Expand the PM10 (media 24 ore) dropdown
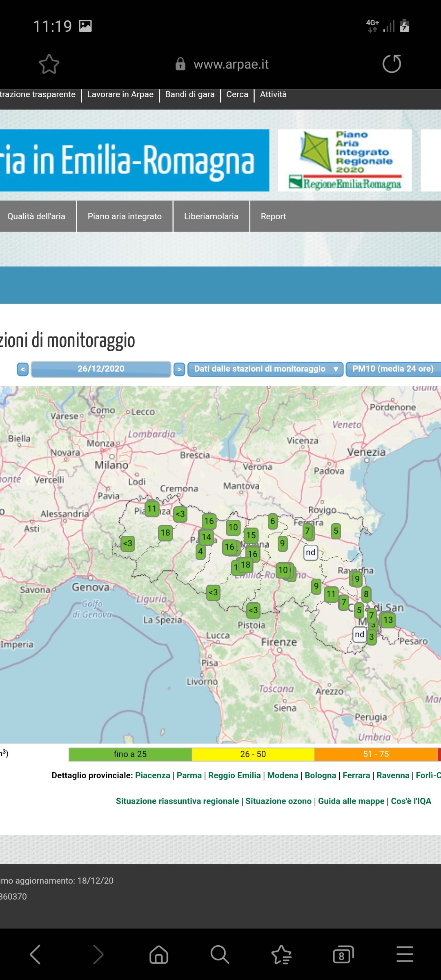Screen dimensions: 441x980 393,369
